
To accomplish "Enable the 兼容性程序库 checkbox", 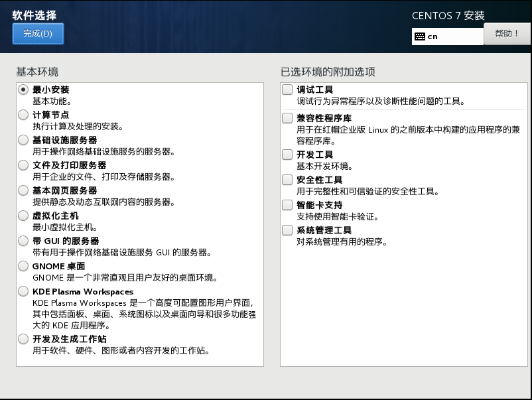I will point(287,118).
